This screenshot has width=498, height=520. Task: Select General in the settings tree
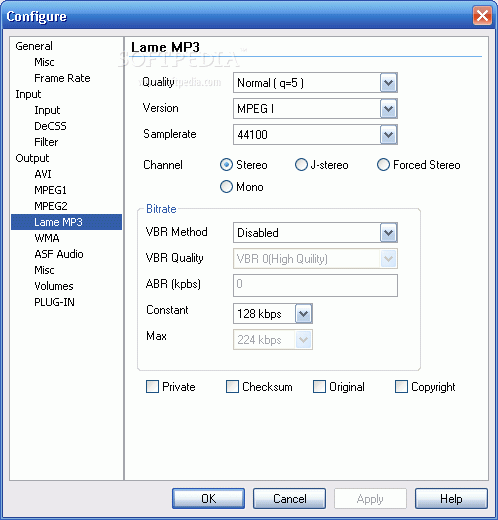tap(34, 46)
